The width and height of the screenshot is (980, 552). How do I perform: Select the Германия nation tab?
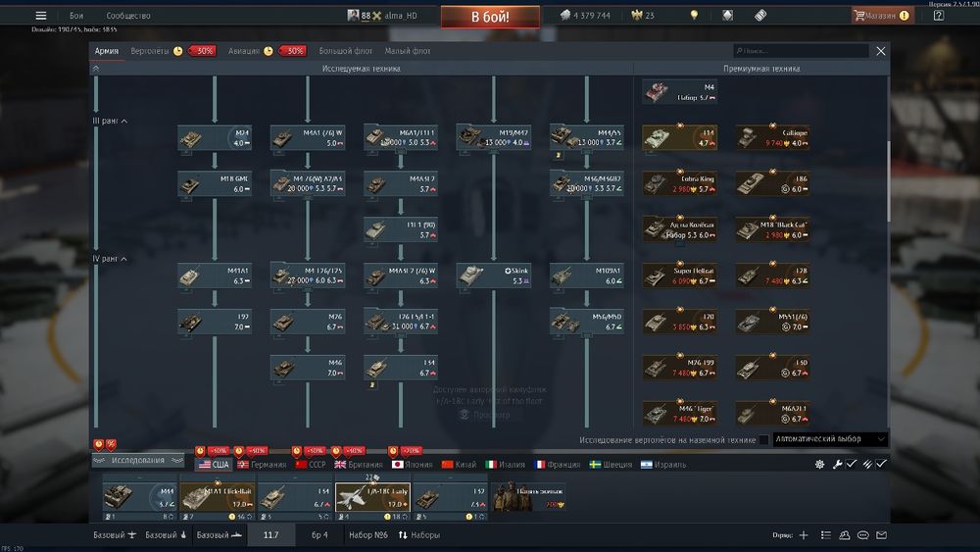262,465
